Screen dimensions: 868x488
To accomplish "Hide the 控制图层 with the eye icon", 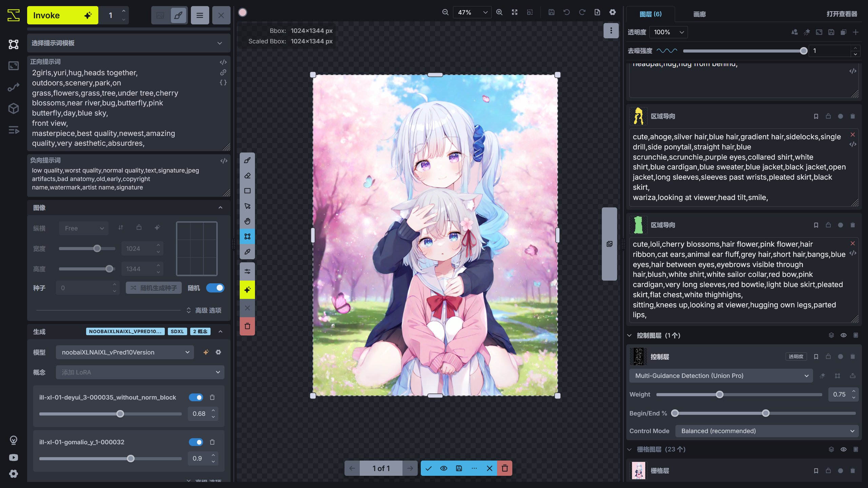I will [x=844, y=335].
